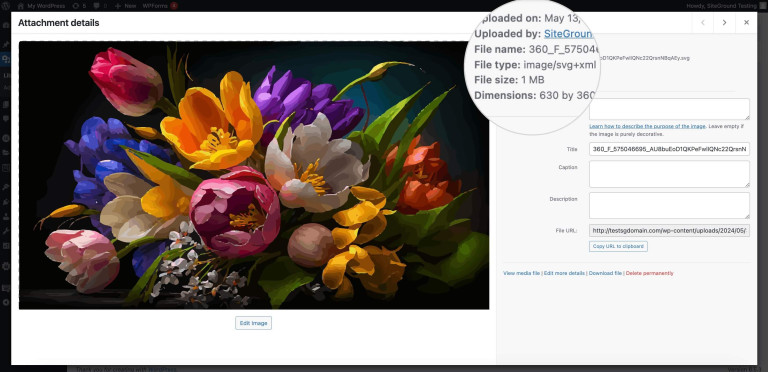Screen dimensions: 768x372
Task: Open the New content menu in admin bar
Action: pyautogui.click(x=125, y=6)
